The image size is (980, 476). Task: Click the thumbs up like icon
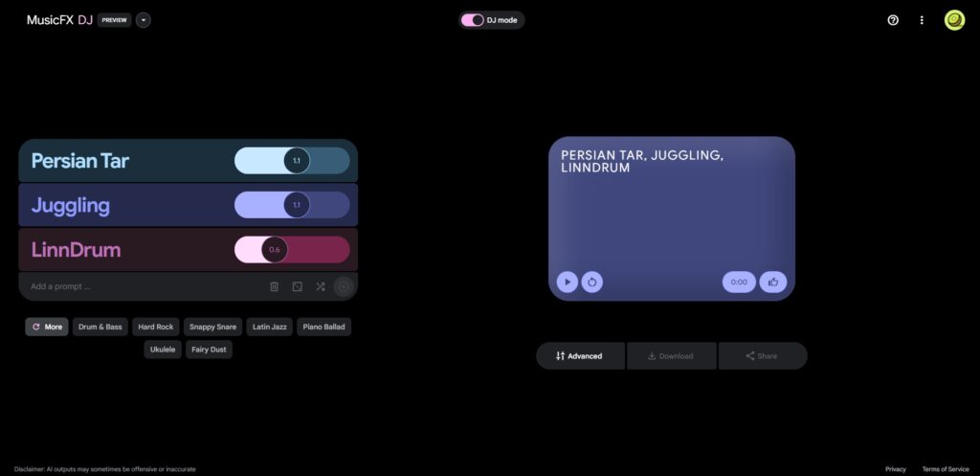point(773,283)
